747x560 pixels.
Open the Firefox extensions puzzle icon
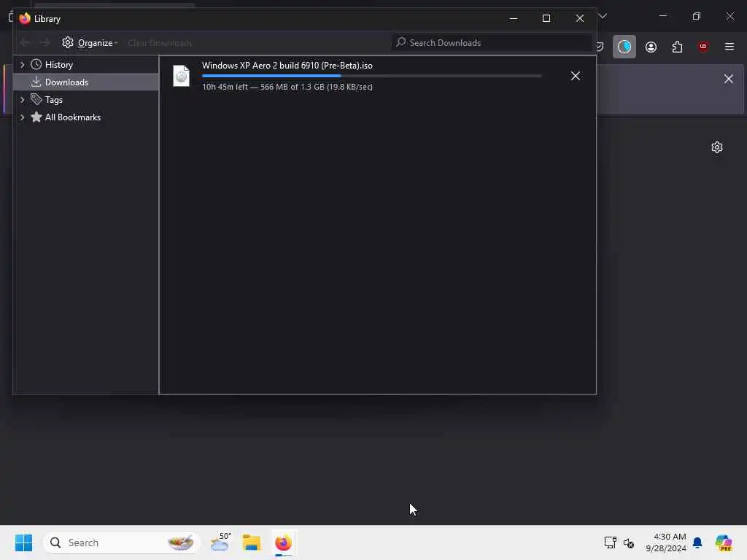[x=677, y=47]
